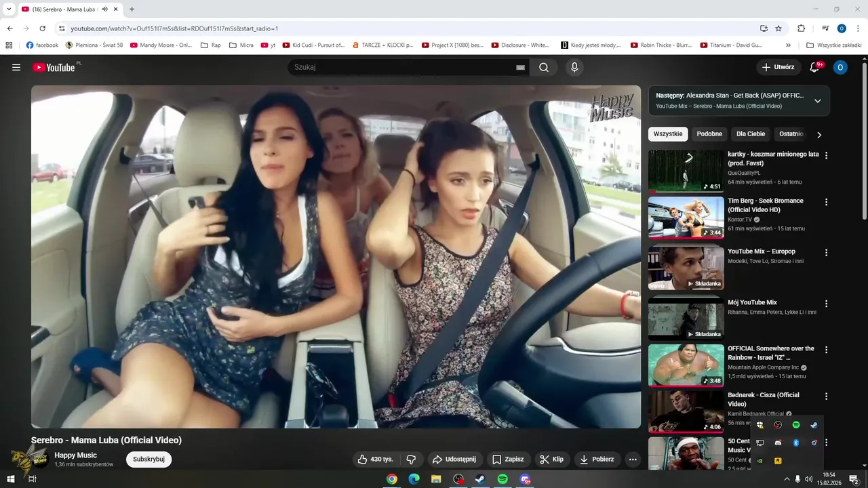The width and height of the screenshot is (868, 488).
Task: Open Chrome profile avatar in toolbar
Action: point(842,28)
